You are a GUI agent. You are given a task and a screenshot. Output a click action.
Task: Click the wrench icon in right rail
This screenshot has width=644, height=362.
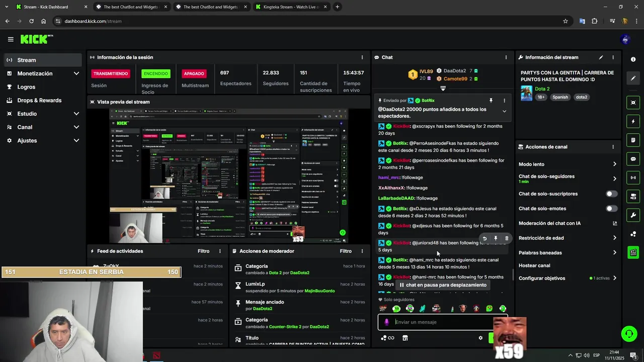(x=633, y=215)
